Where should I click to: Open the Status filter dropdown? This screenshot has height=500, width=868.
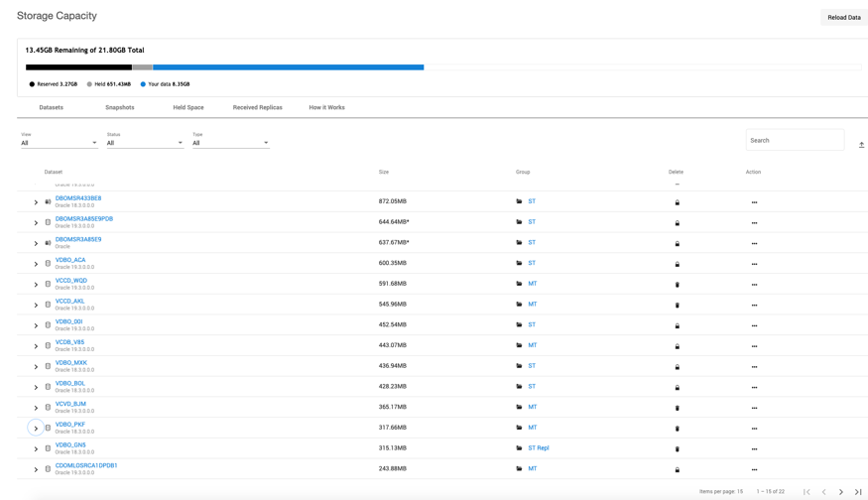pyautogui.click(x=145, y=143)
